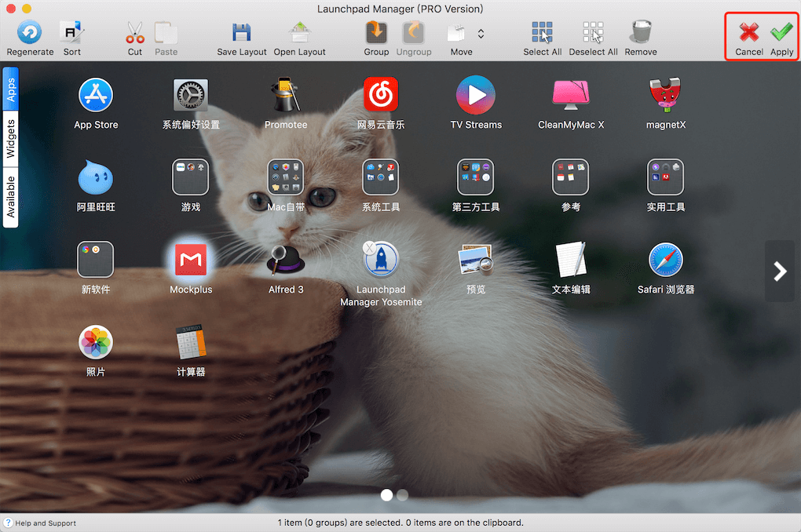Open the Sort tool
Screen dimensions: 801x532
tap(71, 33)
